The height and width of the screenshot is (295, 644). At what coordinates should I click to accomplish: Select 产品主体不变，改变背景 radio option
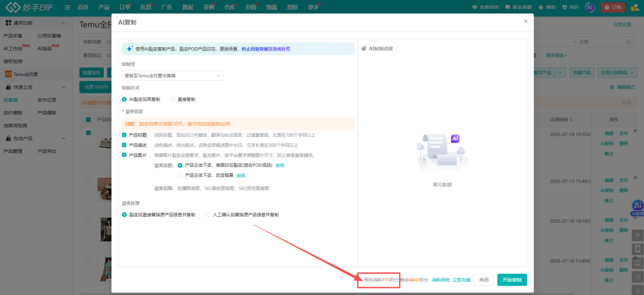(x=180, y=175)
